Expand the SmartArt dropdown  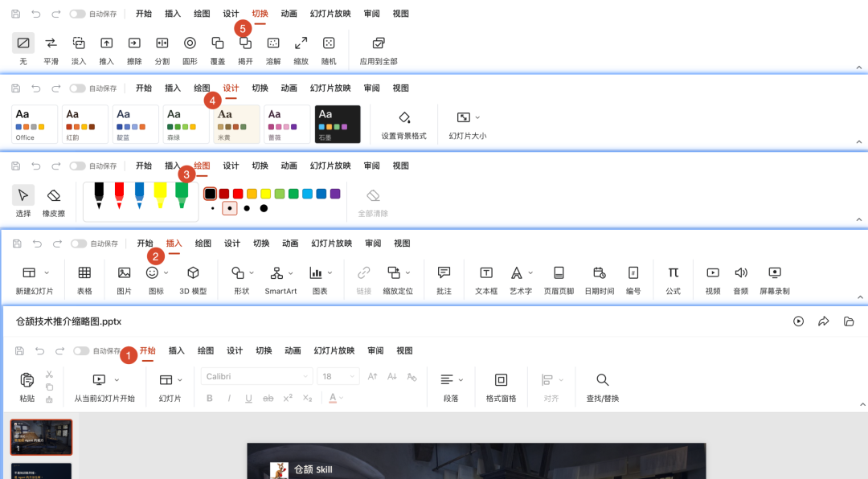(291, 272)
